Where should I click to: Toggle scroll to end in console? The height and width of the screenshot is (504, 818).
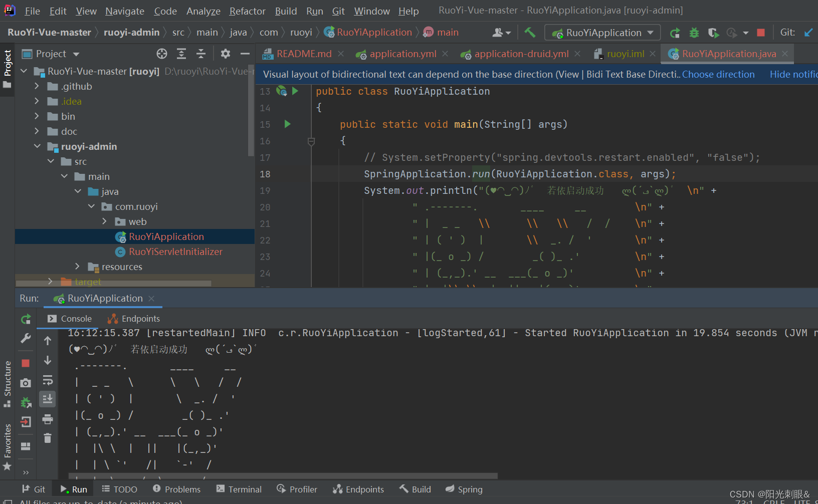tap(48, 399)
